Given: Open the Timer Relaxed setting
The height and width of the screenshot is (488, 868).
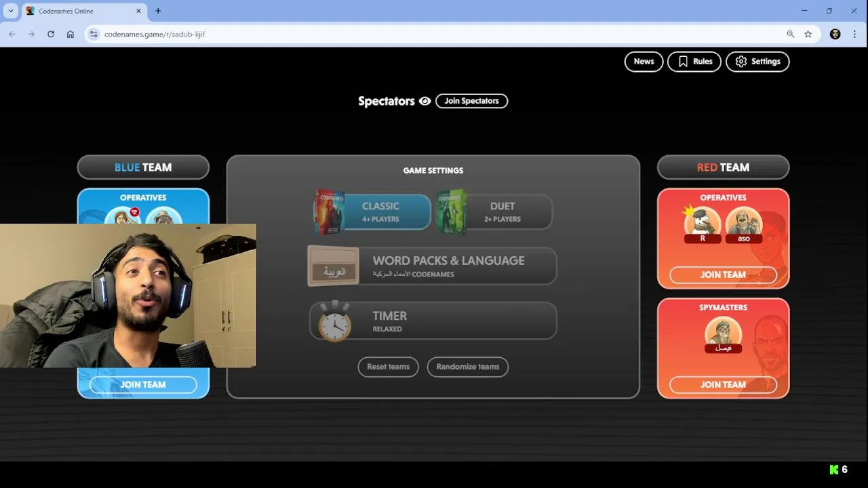Looking at the screenshot, I should (433, 321).
